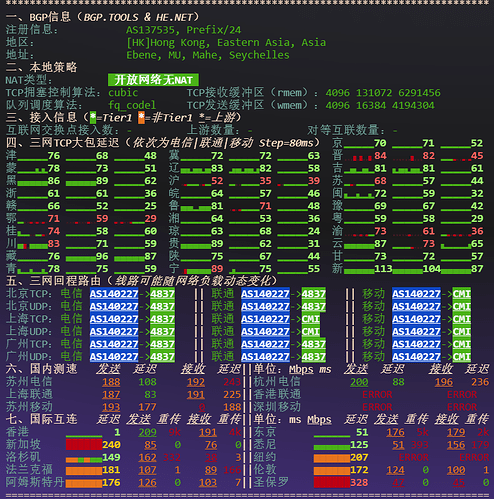The height and width of the screenshot is (499, 494).
Task: Click red latency value 84 in 晋 row
Action: pyautogui.click(x=380, y=156)
